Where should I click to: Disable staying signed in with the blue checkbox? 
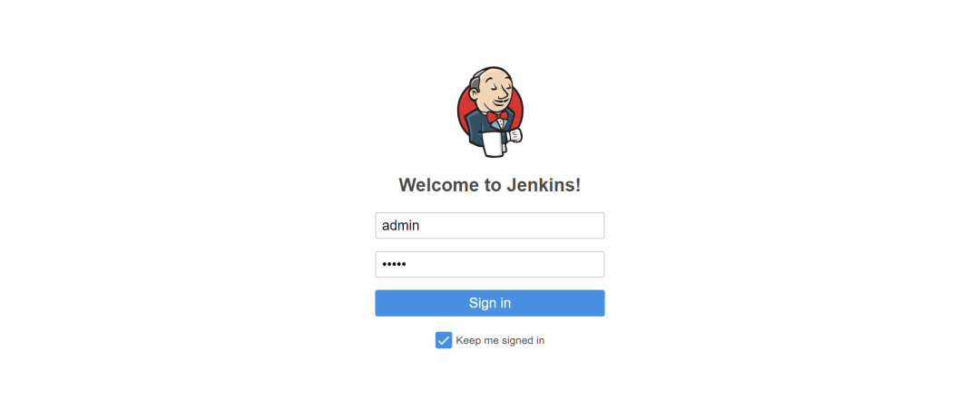(444, 340)
